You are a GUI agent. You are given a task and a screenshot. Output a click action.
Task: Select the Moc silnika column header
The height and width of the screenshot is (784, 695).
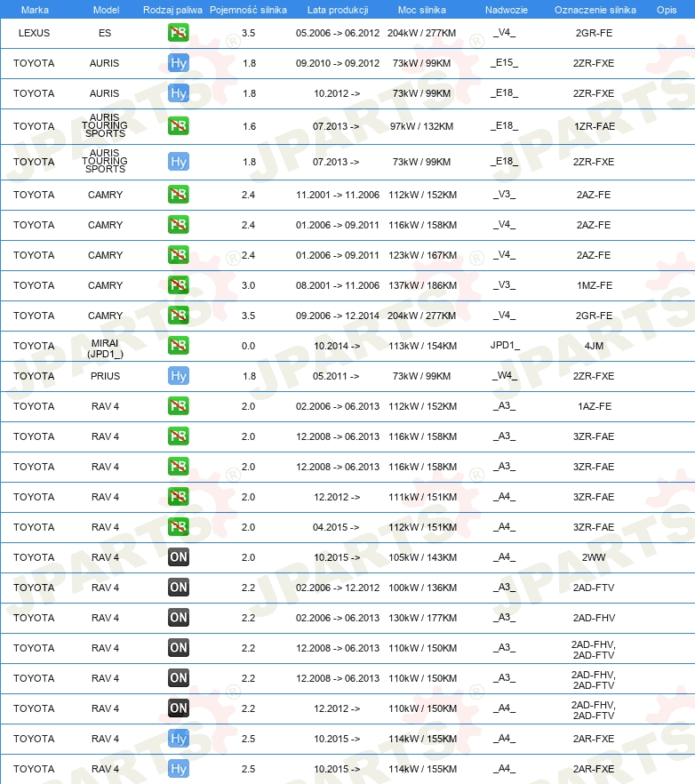click(x=422, y=10)
